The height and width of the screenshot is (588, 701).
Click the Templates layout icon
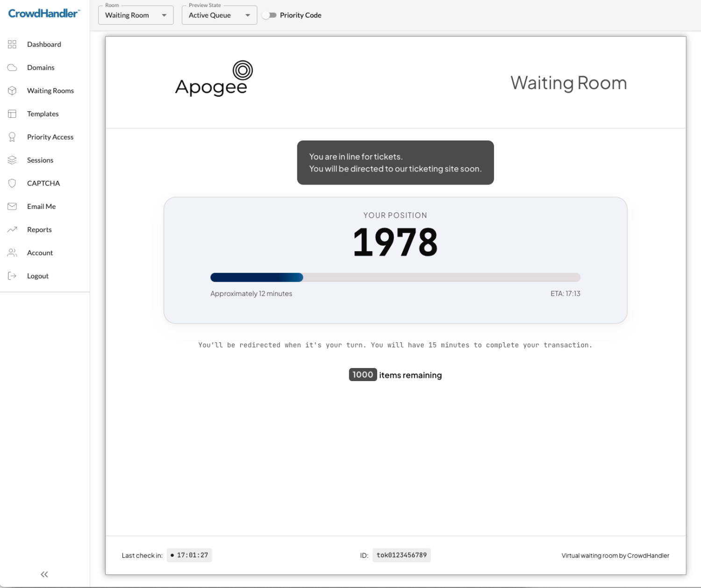(12, 114)
